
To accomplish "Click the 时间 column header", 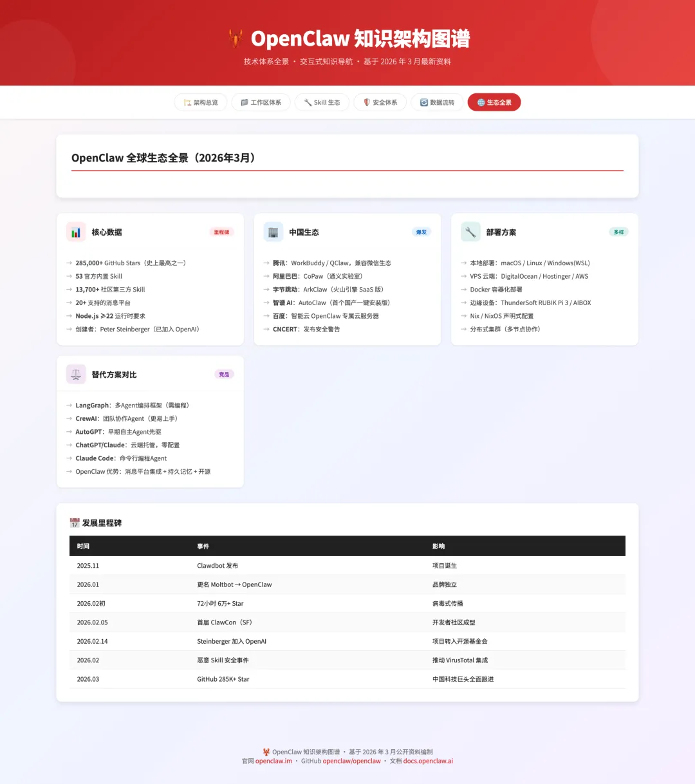I will click(83, 546).
